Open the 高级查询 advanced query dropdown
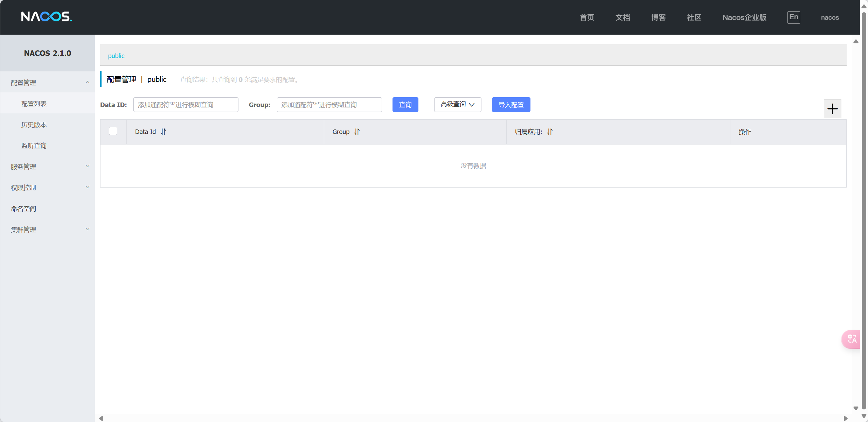868x422 pixels. coord(457,105)
